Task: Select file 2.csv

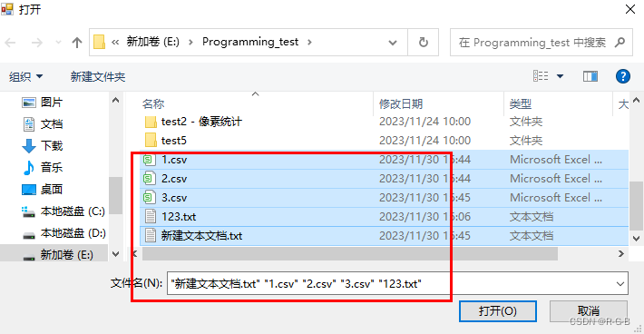Action: (x=174, y=179)
